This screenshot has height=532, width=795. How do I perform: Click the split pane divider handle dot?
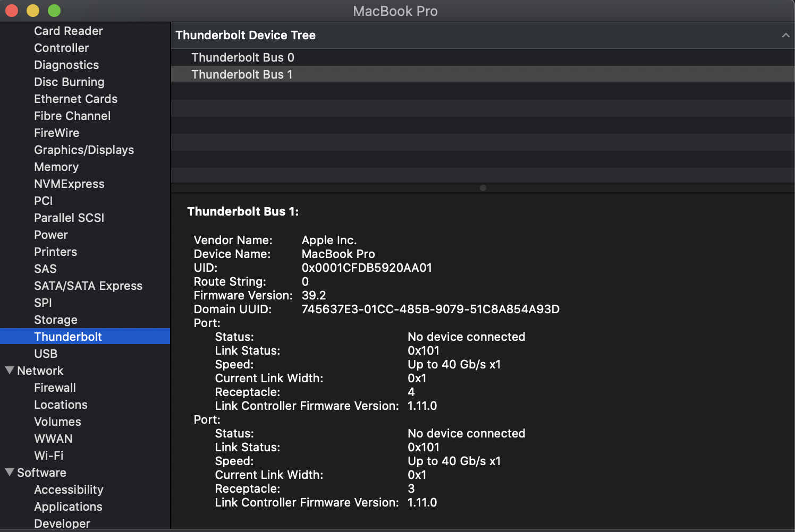[x=483, y=188]
